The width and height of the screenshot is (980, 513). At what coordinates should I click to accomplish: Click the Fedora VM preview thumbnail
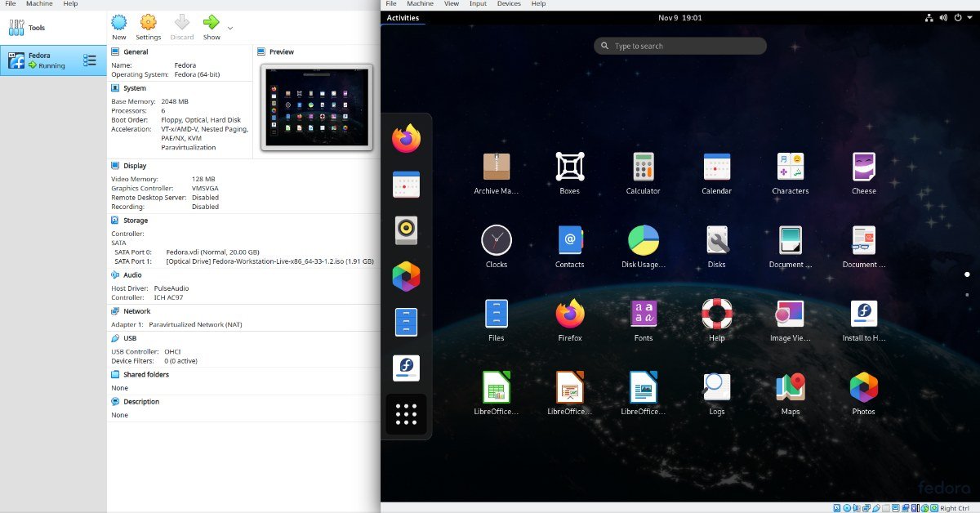coord(317,107)
